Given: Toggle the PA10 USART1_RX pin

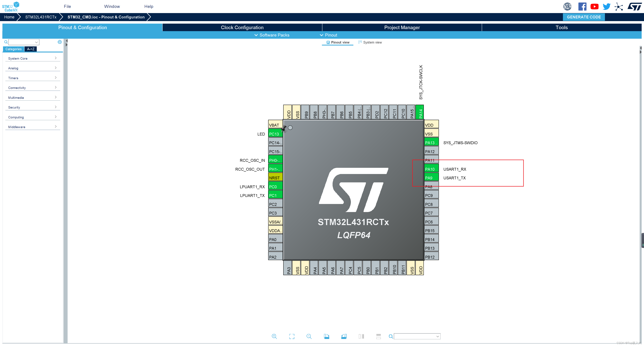Looking at the screenshot, I should click(431, 169).
